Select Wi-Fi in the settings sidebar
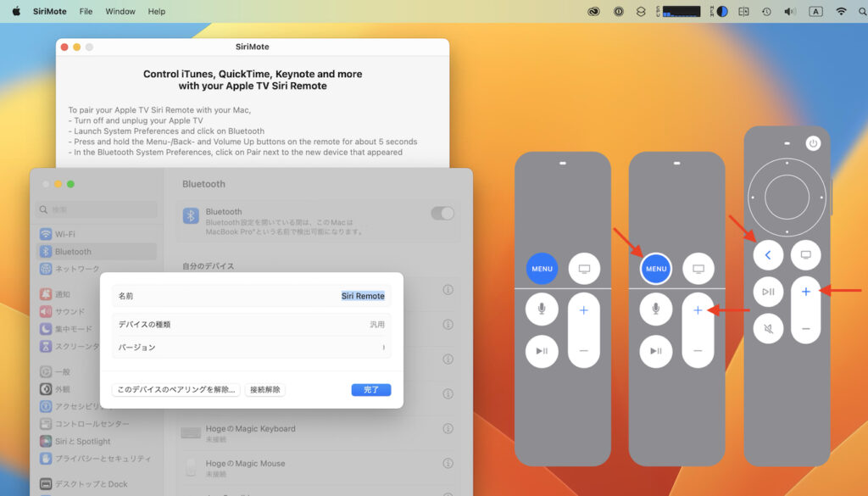 pyautogui.click(x=65, y=234)
